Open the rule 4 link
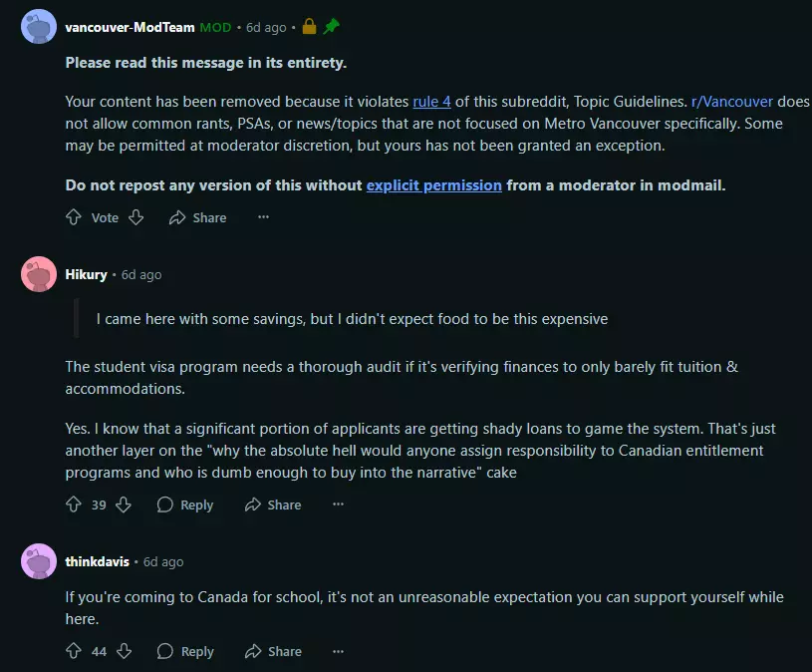812x672 pixels. coord(431,102)
